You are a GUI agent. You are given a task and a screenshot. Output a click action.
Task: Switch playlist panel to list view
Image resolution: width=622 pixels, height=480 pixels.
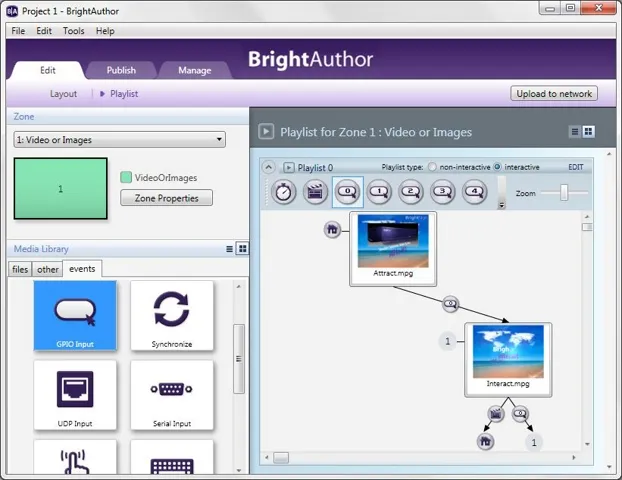coord(574,132)
